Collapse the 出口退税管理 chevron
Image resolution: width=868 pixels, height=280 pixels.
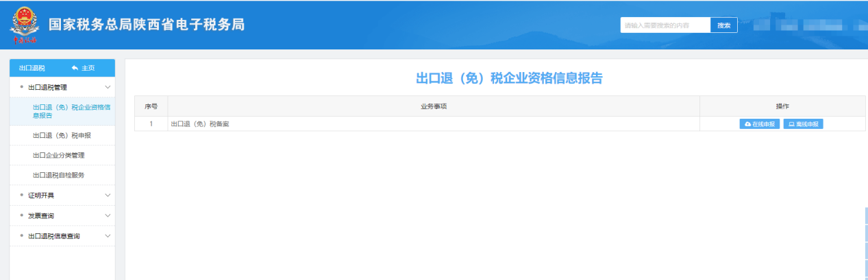coord(108,87)
